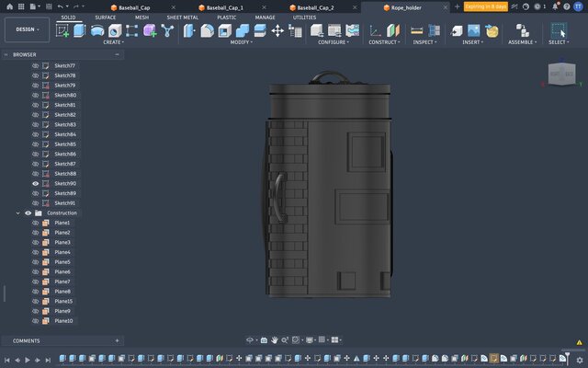Collapse the Browser panel with minus button

117,54
